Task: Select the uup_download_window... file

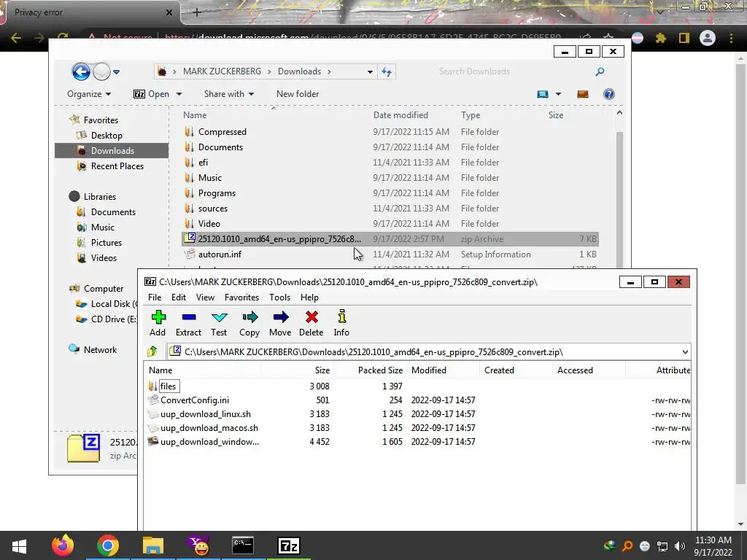Action: (x=209, y=441)
